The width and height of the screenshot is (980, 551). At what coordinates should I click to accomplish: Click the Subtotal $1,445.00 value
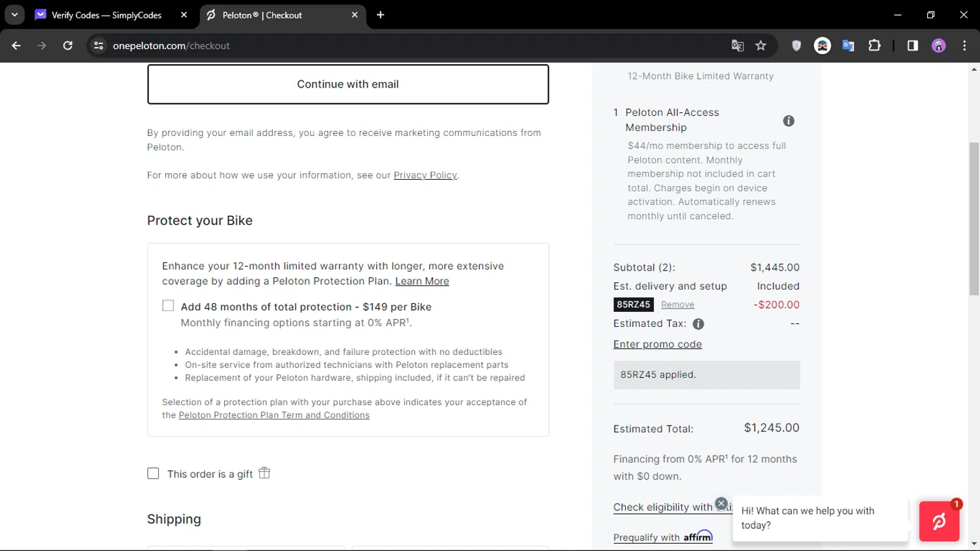coord(775,267)
